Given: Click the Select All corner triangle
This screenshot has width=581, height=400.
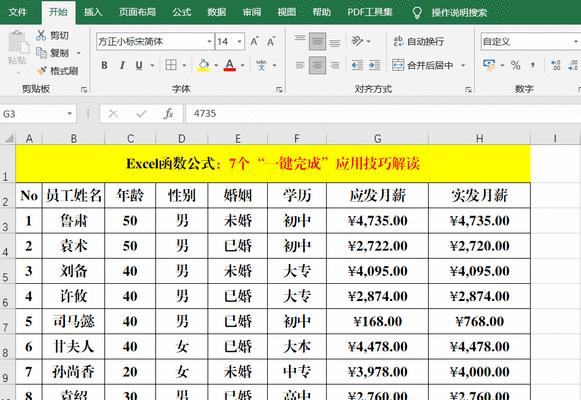Looking at the screenshot, I should (8, 138).
